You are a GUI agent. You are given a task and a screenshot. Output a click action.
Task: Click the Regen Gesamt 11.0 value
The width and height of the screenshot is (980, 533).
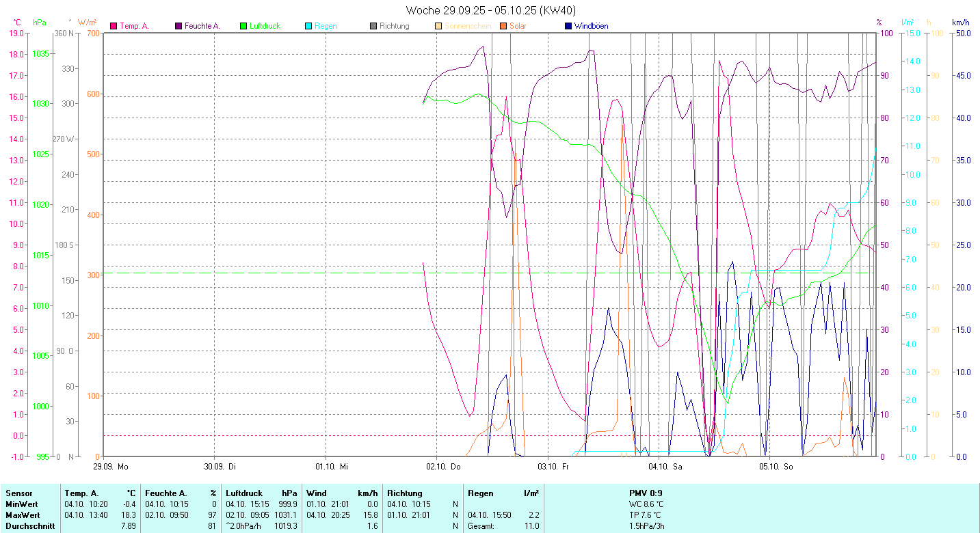pos(531,526)
